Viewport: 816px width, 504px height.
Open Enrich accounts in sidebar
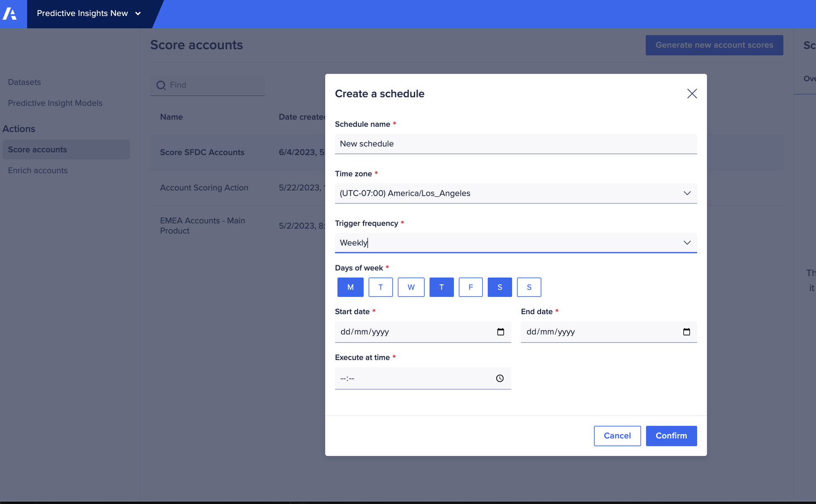(x=38, y=171)
